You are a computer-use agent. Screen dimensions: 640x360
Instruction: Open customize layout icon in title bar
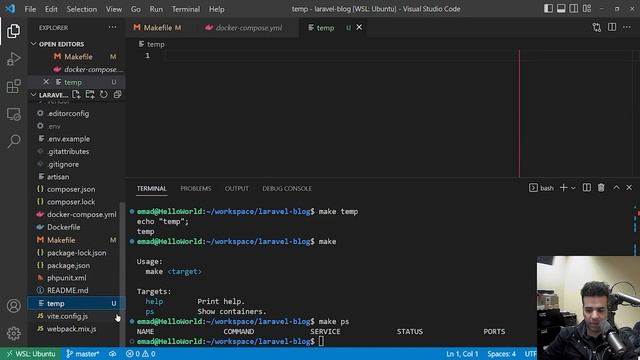click(587, 9)
